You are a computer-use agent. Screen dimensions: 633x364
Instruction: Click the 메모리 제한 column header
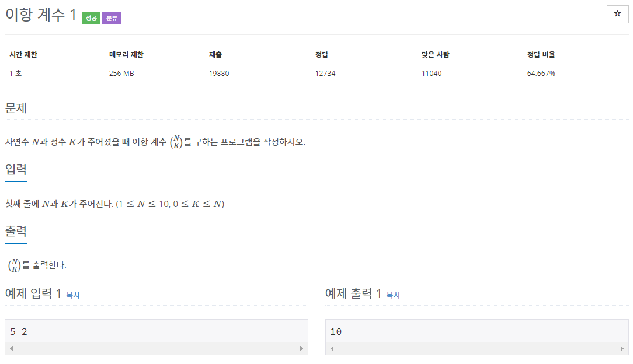point(126,54)
